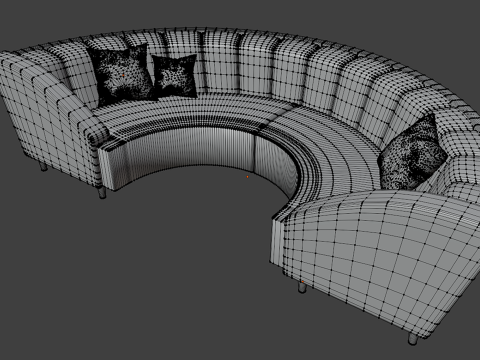The height and width of the screenshot is (360, 480).
Task: Select the sofa leg at the bottom right corner
Action: click(413, 338)
